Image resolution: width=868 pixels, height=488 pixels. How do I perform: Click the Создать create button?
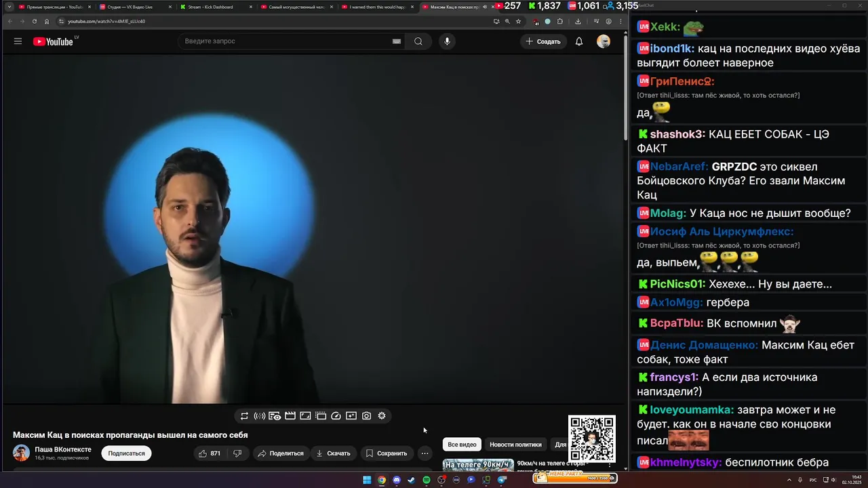(x=543, y=41)
